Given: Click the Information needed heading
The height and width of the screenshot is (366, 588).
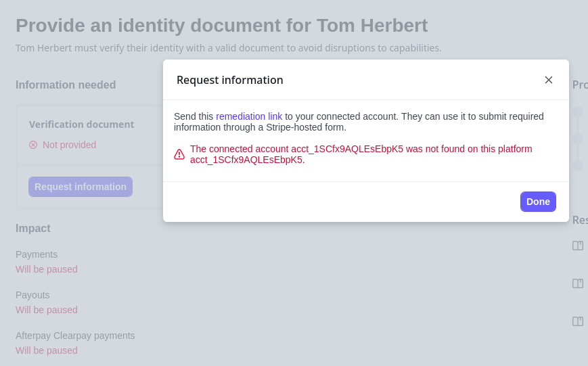Looking at the screenshot, I should pos(66,85).
